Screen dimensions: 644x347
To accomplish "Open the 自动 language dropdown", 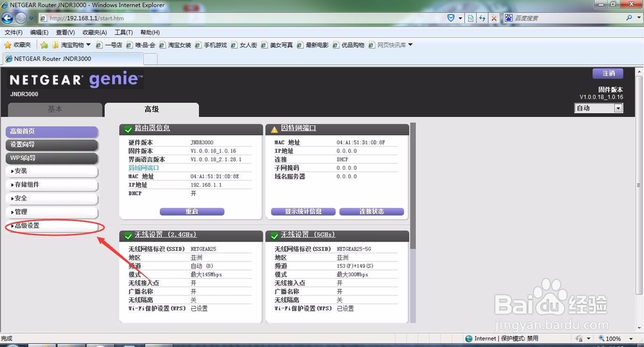I will click(598, 108).
